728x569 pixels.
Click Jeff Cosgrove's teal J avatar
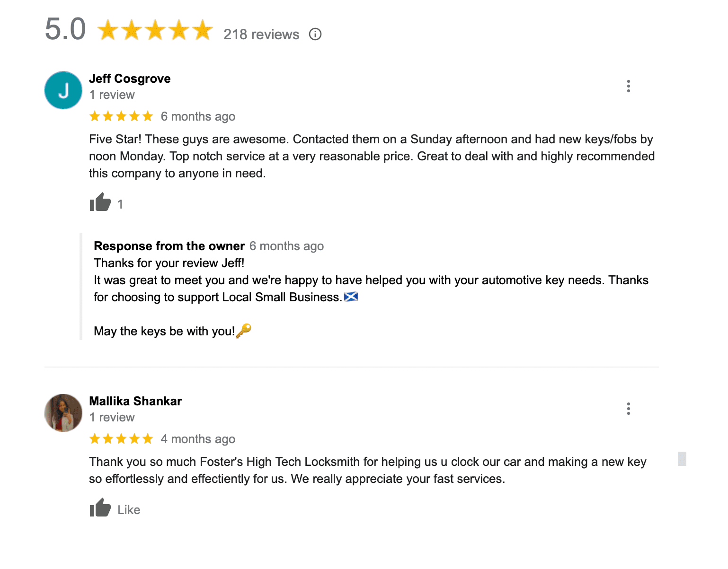(x=63, y=90)
